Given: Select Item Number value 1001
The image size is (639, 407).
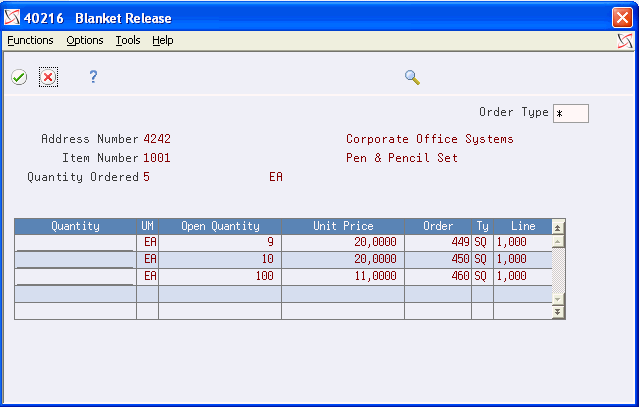Looking at the screenshot, I should click(157, 158).
